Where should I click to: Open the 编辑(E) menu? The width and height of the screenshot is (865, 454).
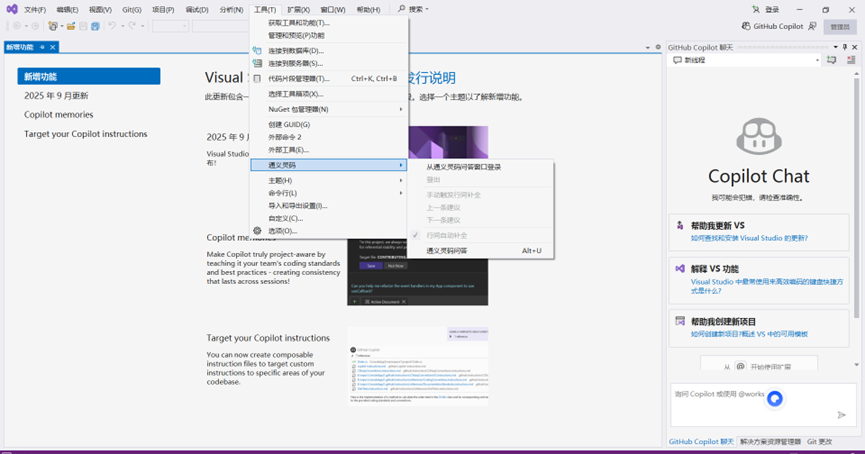coord(67,9)
